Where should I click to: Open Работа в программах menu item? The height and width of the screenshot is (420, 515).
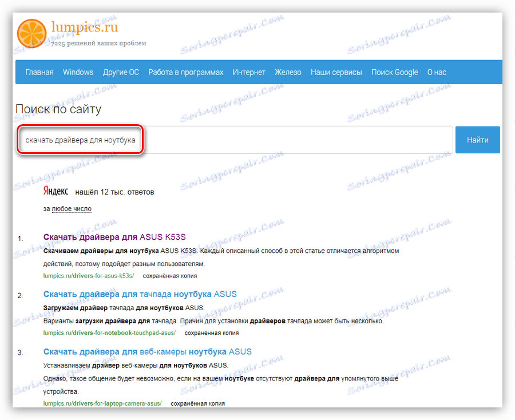coord(186,72)
